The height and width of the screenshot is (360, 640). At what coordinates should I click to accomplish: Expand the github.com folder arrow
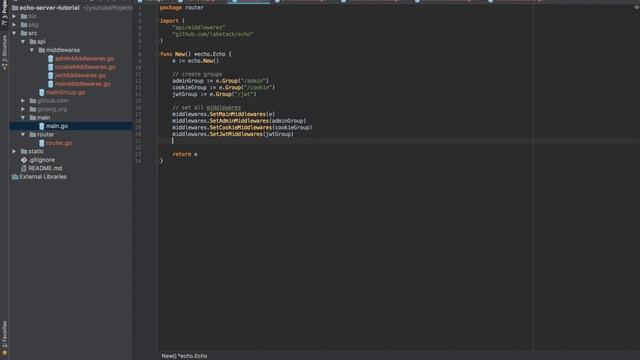(23, 100)
